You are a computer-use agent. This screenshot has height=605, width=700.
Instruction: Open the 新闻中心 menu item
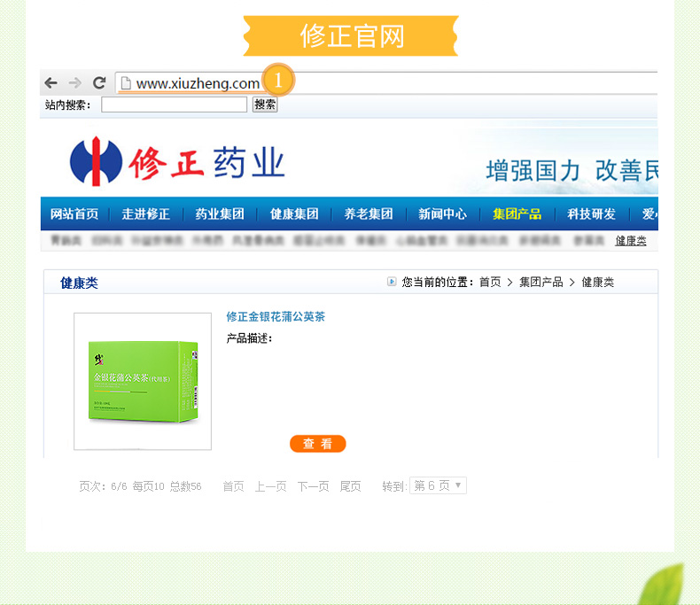(442, 213)
